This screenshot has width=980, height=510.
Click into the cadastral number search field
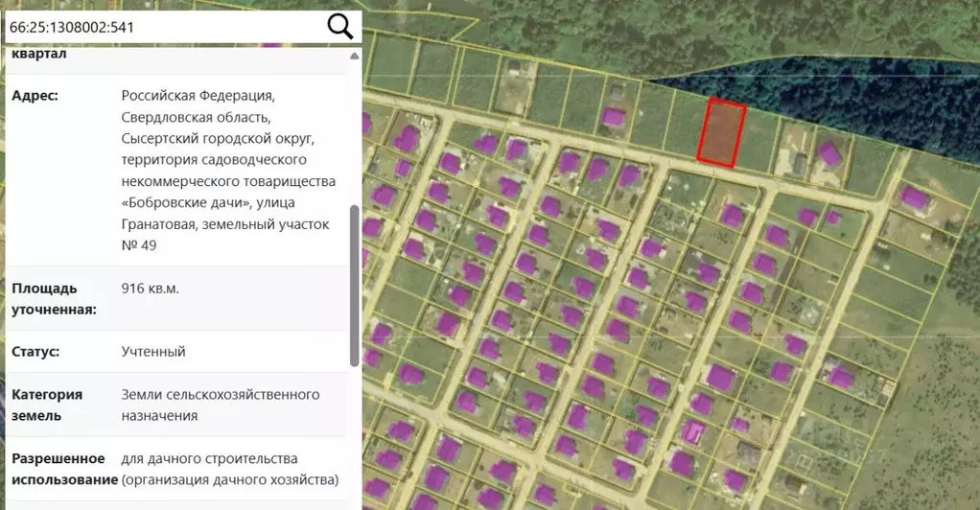pos(163,27)
